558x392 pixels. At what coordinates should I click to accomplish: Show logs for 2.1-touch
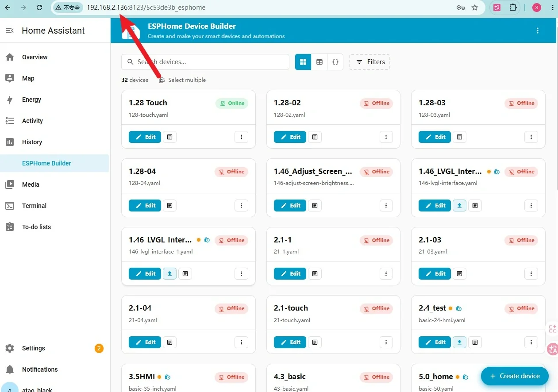coord(315,342)
